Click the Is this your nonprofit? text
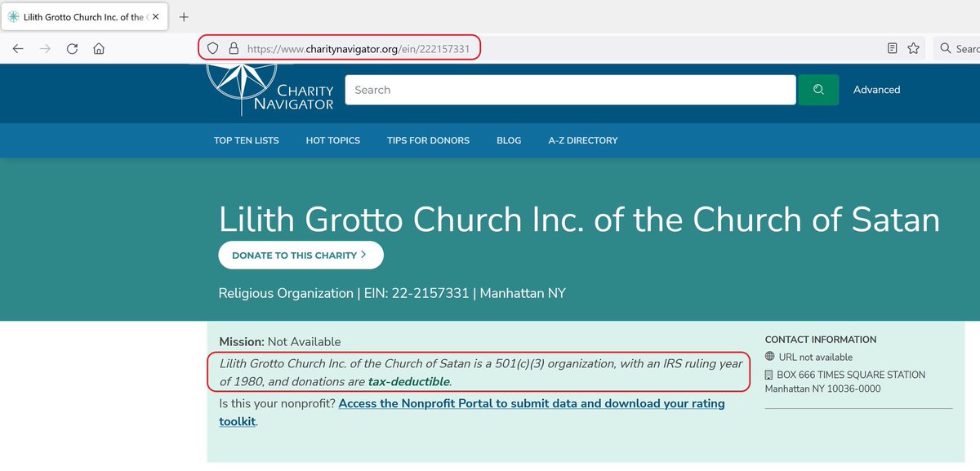Screen dimensions: 980x471 [x=277, y=404]
